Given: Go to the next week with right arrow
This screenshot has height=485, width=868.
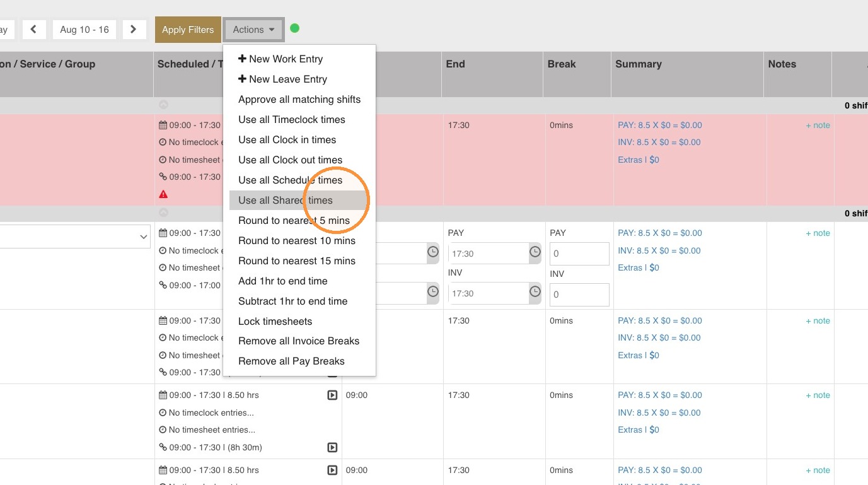Looking at the screenshot, I should pyautogui.click(x=133, y=30).
